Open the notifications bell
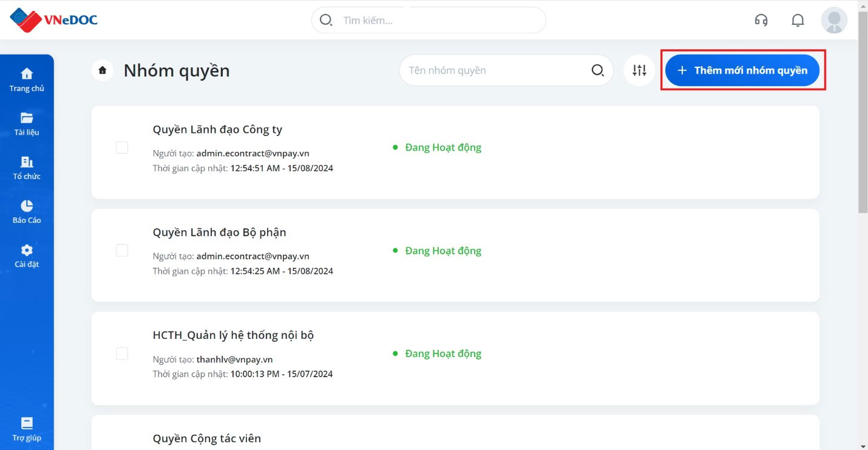This screenshot has height=450, width=868. click(798, 20)
